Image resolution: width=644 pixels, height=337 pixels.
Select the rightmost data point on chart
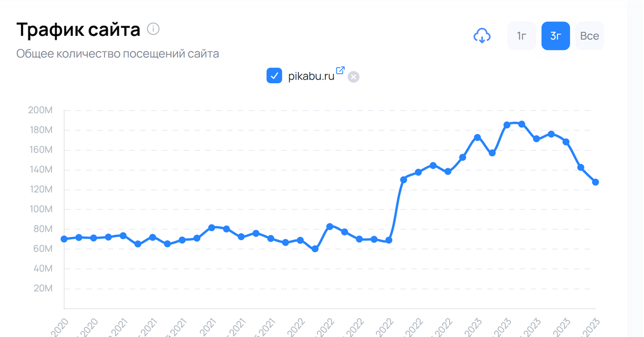(596, 182)
